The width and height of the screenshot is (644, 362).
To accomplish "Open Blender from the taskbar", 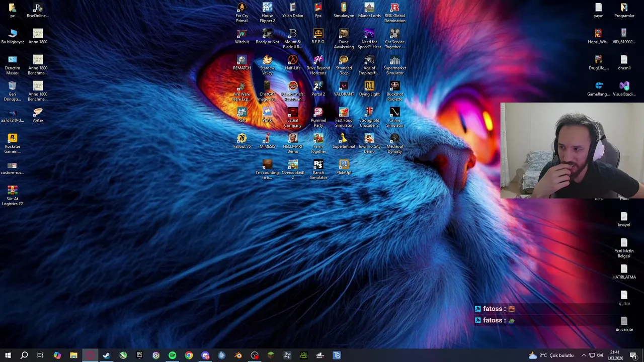I will pos(238,355).
